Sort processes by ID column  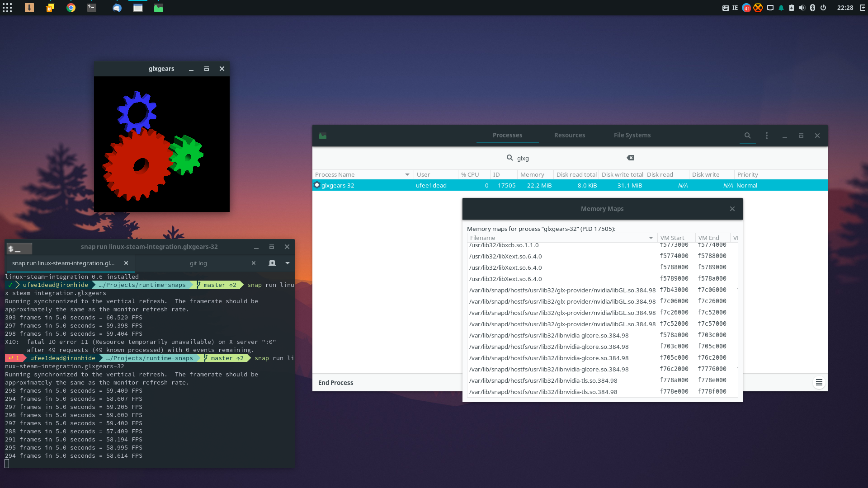[504, 174]
